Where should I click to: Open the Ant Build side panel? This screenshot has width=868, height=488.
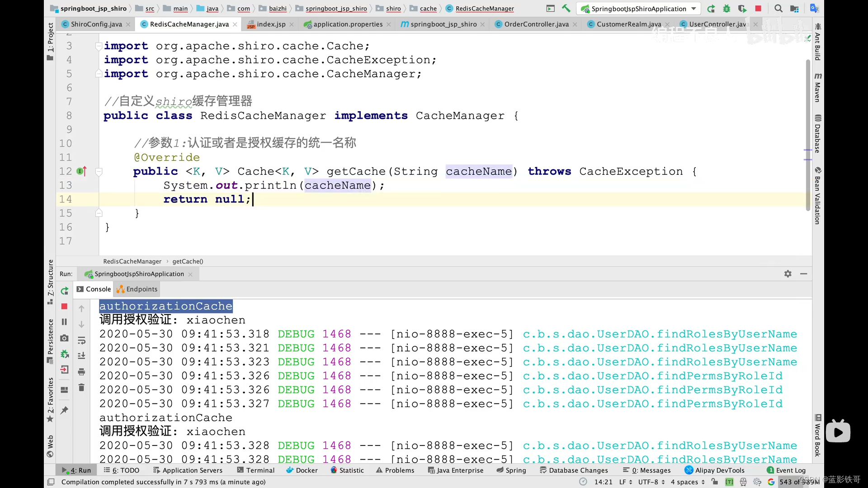pyautogui.click(x=818, y=42)
